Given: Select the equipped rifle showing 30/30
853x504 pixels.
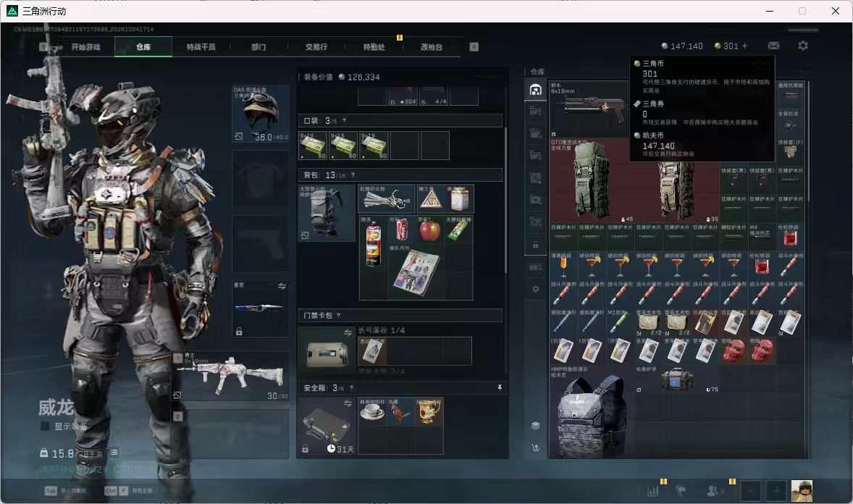Looking at the screenshot, I should (231, 376).
